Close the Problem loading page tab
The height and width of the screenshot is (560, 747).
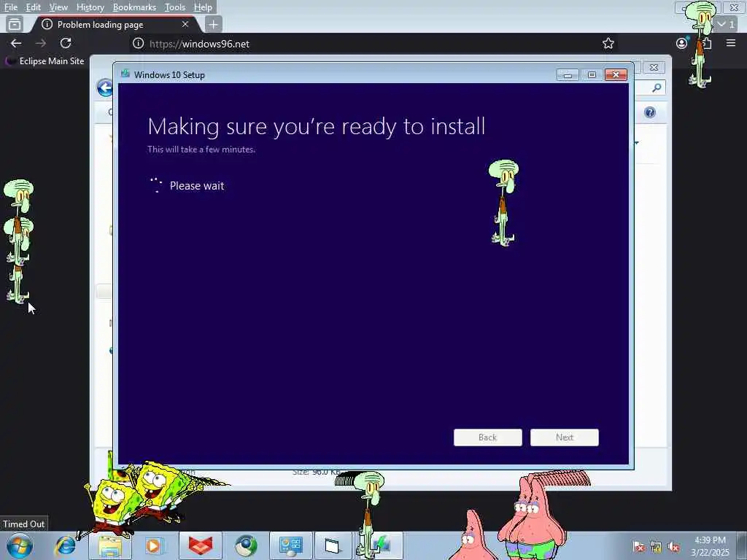[x=185, y=24]
